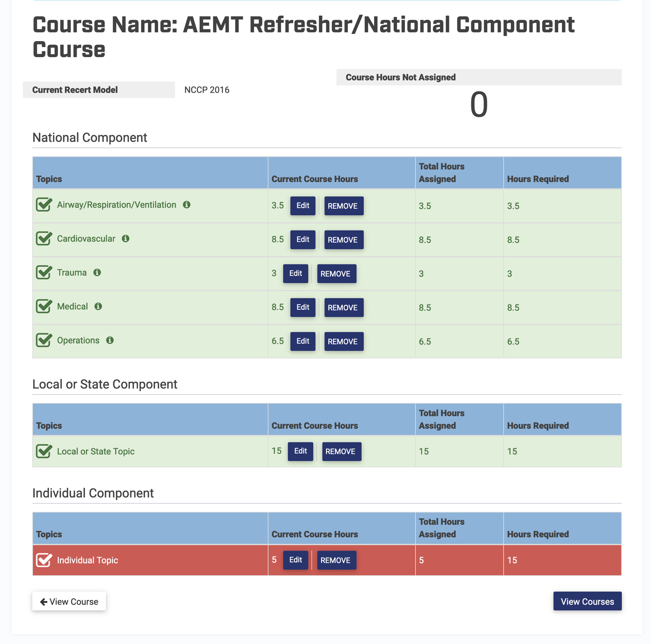651x644 pixels.
Task: Open the Airway/Respiration/Ventilation info tooltip
Action: pos(188,204)
